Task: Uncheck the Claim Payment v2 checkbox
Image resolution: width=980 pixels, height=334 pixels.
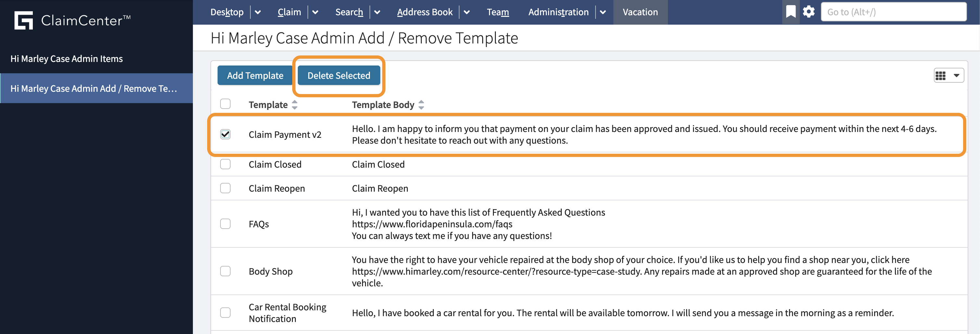Action: pos(225,135)
